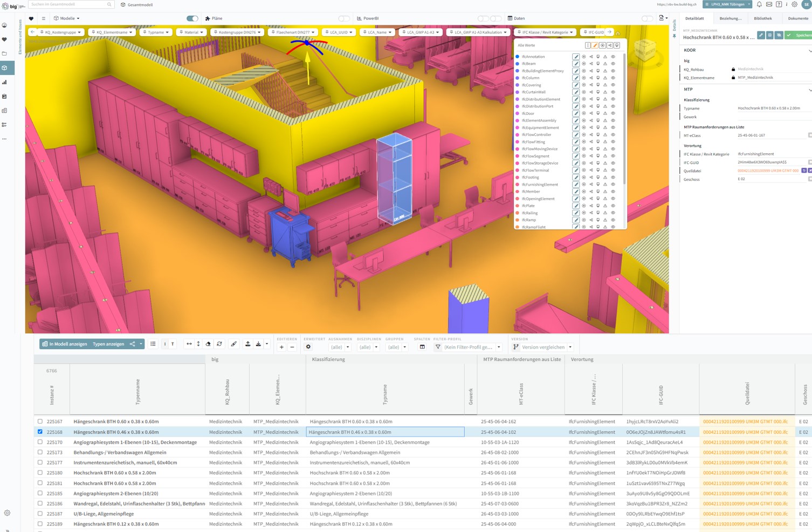Open the settings gear under Erweitert
Image resolution: width=812 pixels, height=532 pixels.
tap(308, 347)
